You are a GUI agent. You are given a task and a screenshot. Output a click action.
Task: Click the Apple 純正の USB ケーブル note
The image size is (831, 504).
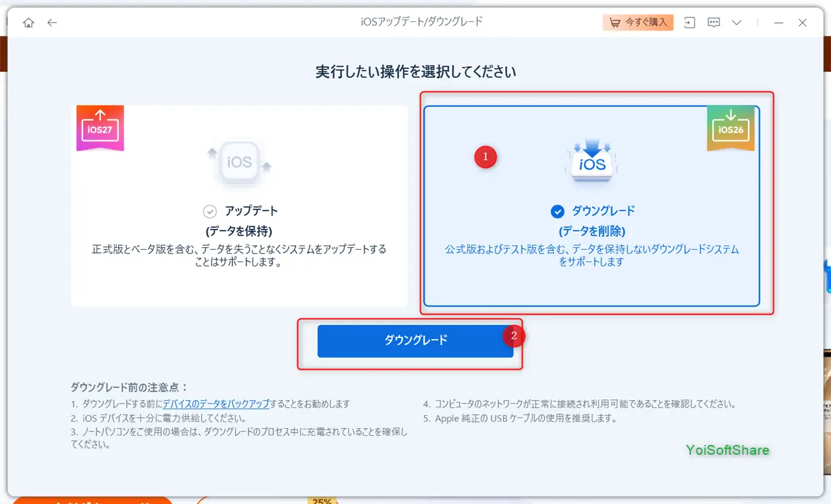pyautogui.click(x=519, y=418)
